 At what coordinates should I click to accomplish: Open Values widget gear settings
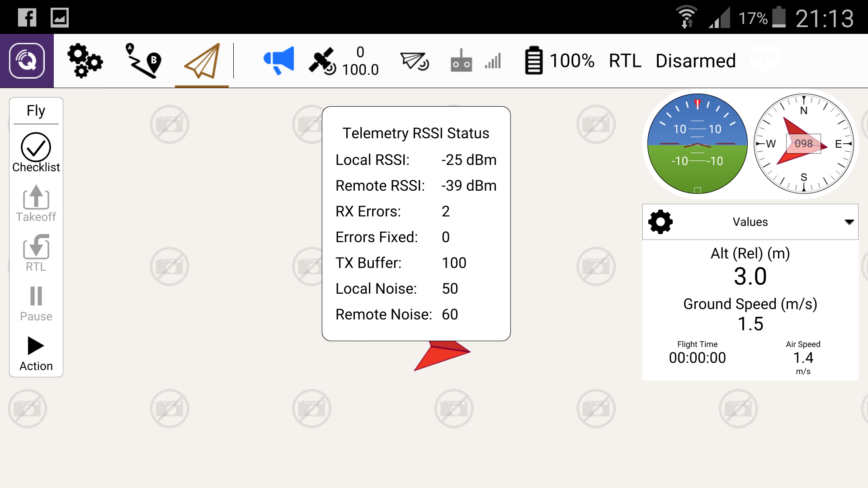point(660,222)
